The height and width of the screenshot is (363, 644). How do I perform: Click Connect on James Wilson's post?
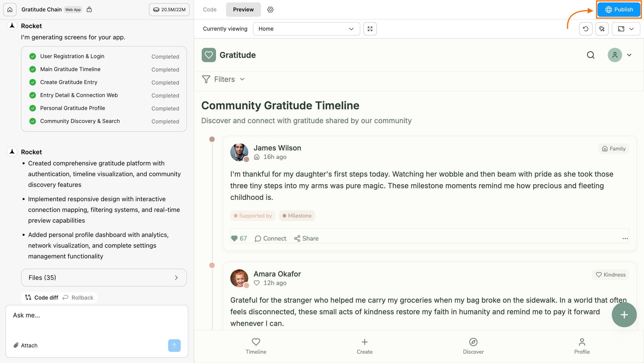pyautogui.click(x=271, y=238)
